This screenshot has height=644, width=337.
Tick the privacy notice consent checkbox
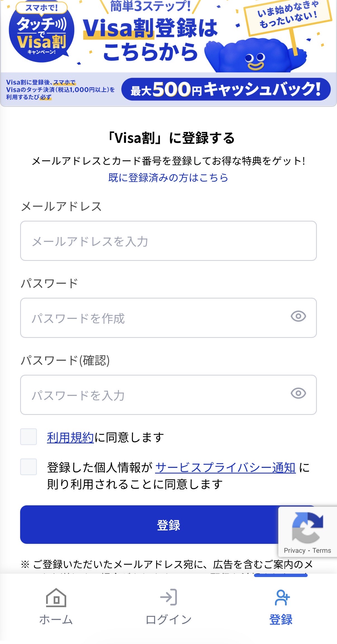tap(29, 467)
